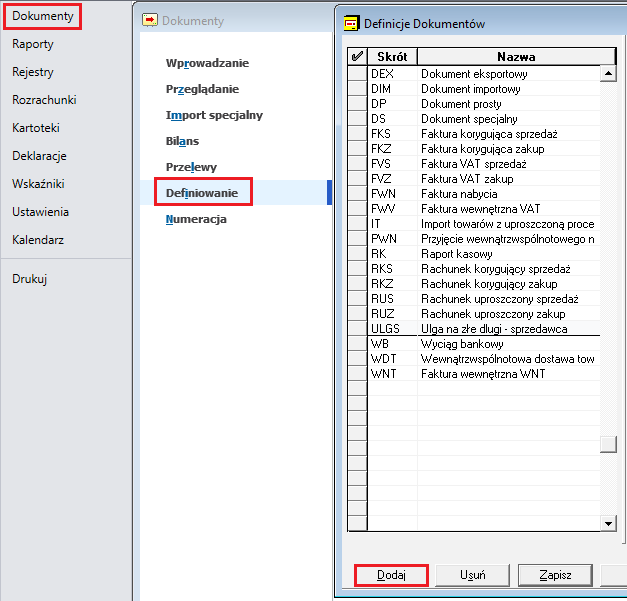627x601 pixels.
Task: Open the Raporty menu item
Action: pos(33,44)
